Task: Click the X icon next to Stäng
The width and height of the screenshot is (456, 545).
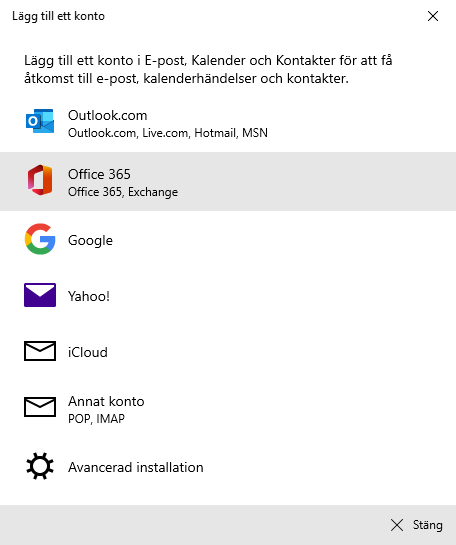Action: [x=397, y=525]
